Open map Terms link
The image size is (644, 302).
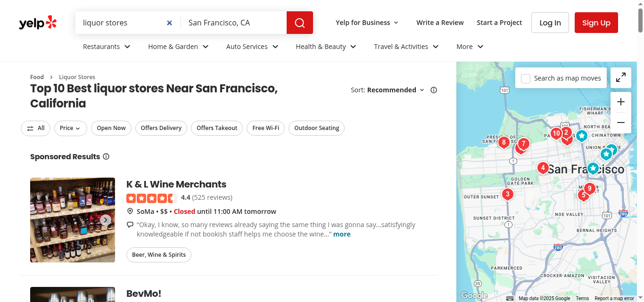point(582,298)
